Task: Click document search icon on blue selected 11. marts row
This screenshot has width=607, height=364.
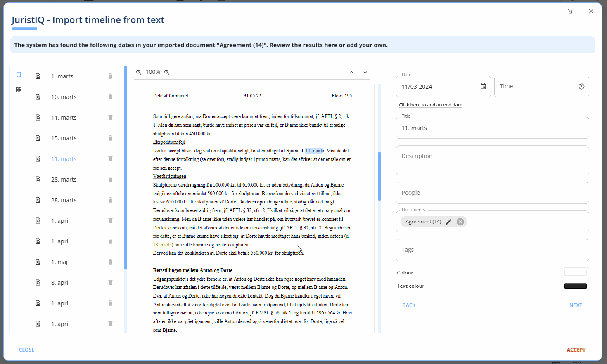Action: 38,159
